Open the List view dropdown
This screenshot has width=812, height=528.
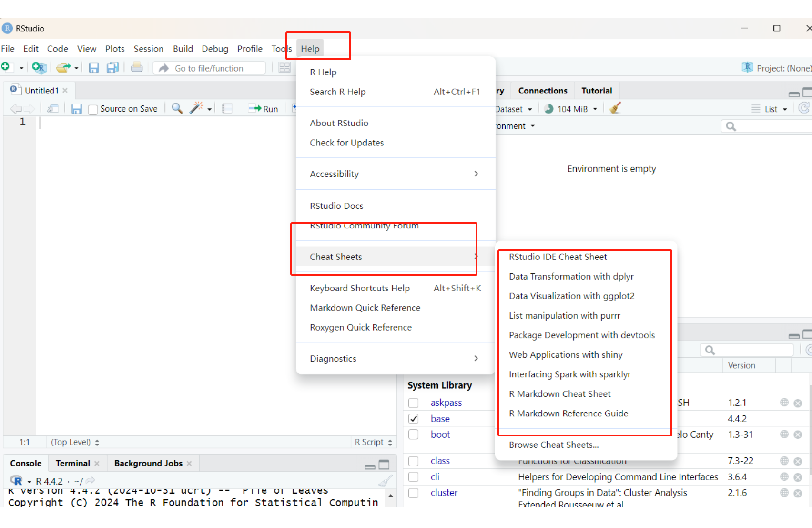pyautogui.click(x=770, y=109)
